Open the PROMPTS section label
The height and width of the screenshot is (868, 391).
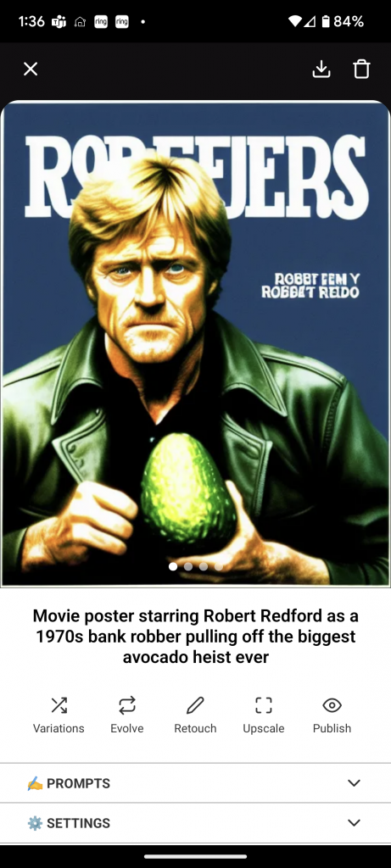pyautogui.click(x=78, y=783)
